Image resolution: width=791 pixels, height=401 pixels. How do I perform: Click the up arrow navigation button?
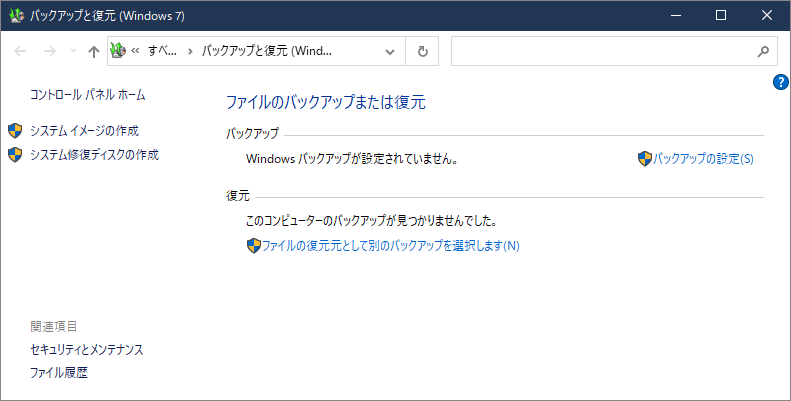pos(93,51)
